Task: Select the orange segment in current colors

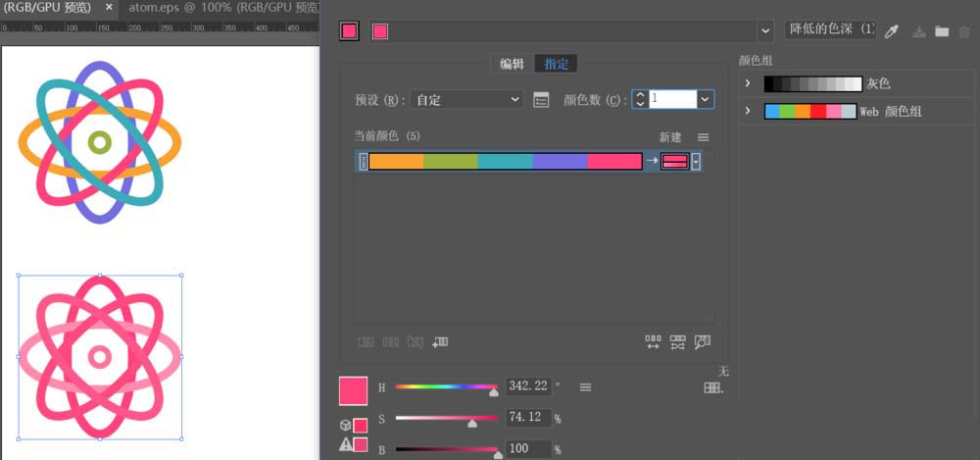Action: click(x=396, y=162)
